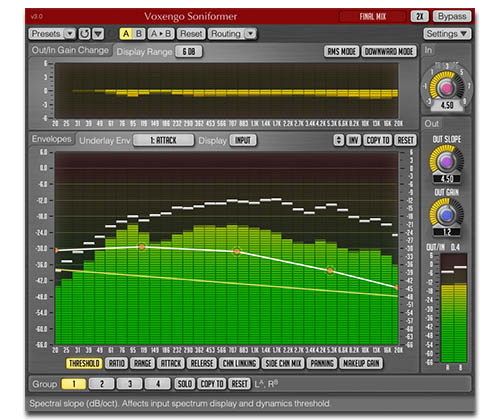Click the white envelope endpoint at 20 Hz
500x420 pixels.
(x=56, y=250)
